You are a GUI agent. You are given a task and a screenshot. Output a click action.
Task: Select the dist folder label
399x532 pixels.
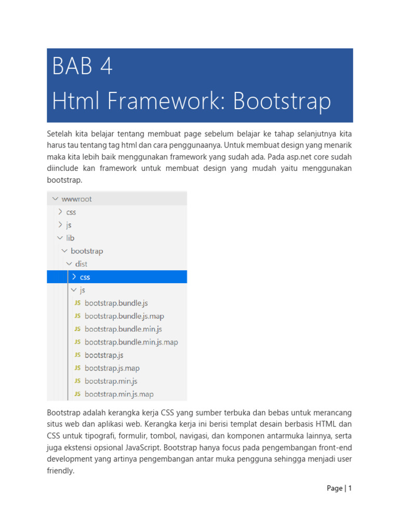coord(81,263)
